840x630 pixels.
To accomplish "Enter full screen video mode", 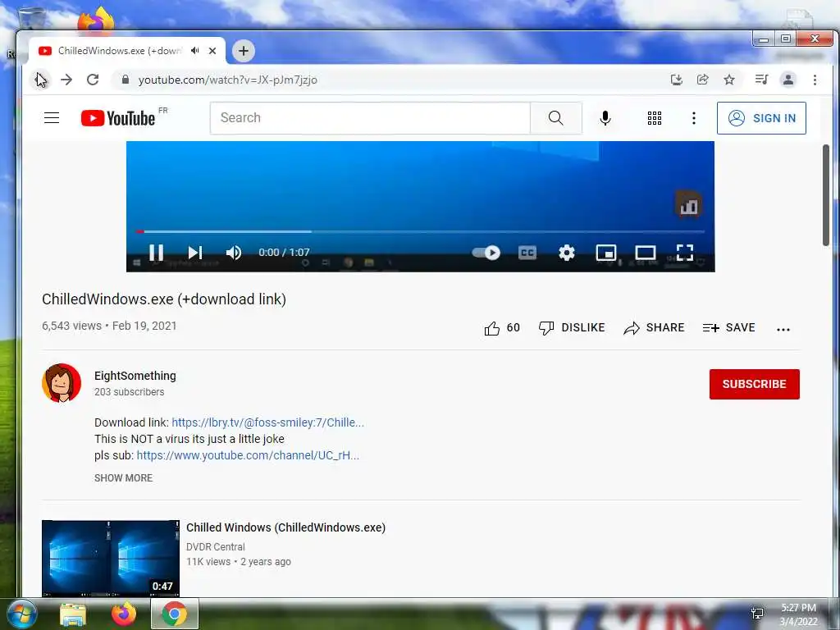I will point(685,253).
